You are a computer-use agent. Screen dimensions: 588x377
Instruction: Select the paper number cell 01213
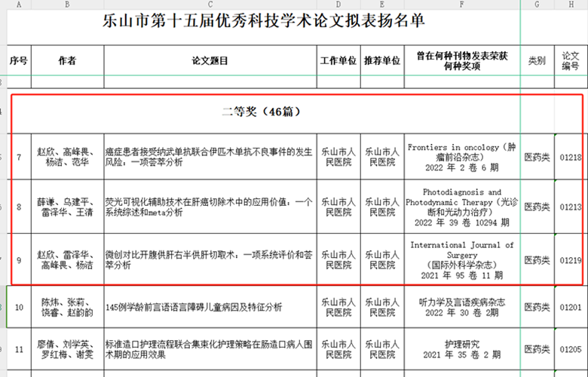point(571,207)
